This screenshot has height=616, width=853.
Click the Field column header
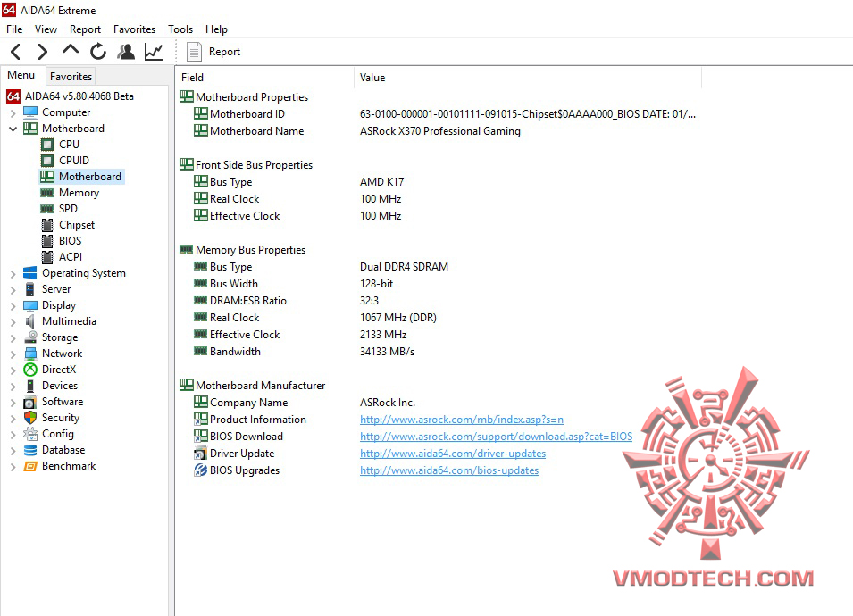pyautogui.click(x=265, y=78)
